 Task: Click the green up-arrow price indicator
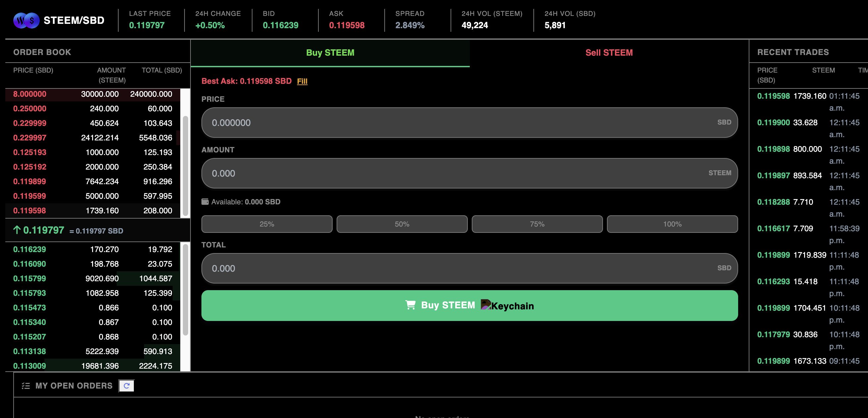coord(17,230)
